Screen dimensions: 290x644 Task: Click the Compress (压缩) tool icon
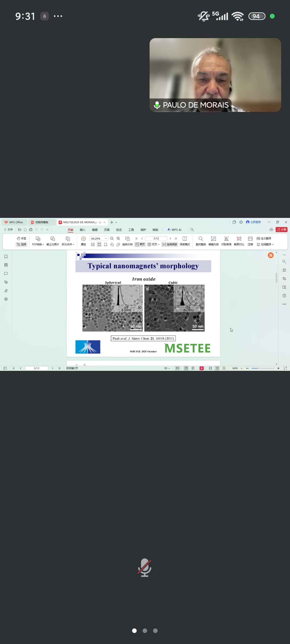point(250,239)
